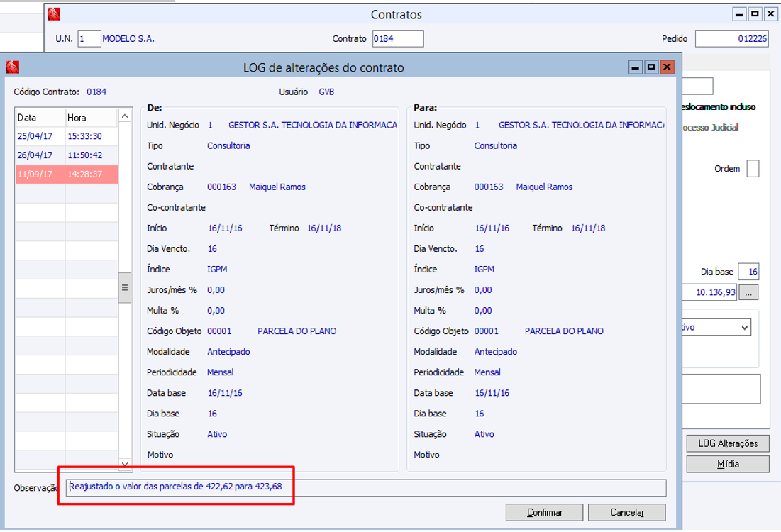Click into the Observação text field
Screen dimensions: 781x532
pyautogui.click(x=367, y=487)
